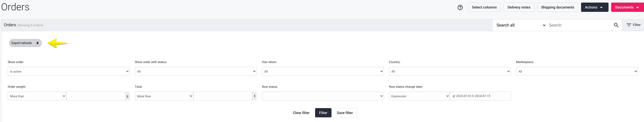Image resolution: width=644 pixels, height=122 pixels.
Task: Click the Shipping documents button
Action: click(x=558, y=7)
